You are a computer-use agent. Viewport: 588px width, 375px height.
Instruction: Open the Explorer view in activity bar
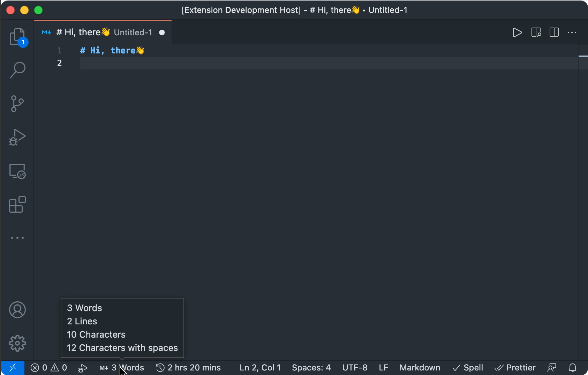[17, 37]
